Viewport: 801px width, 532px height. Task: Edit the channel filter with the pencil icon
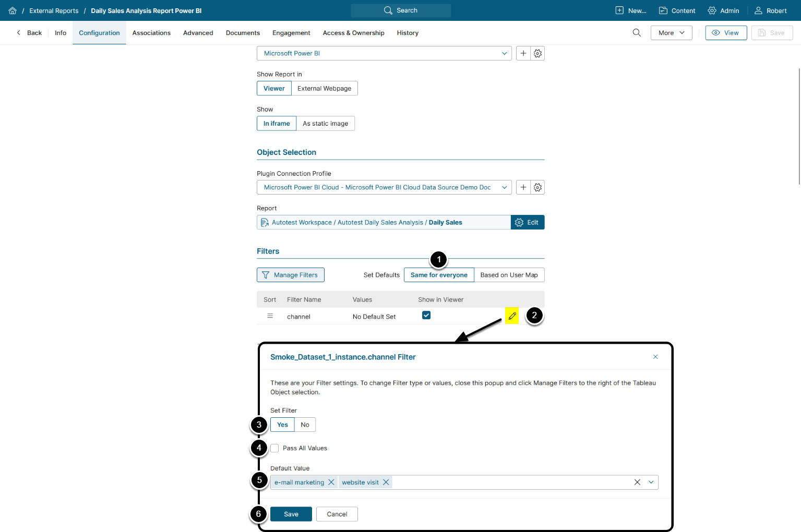pyautogui.click(x=512, y=316)
